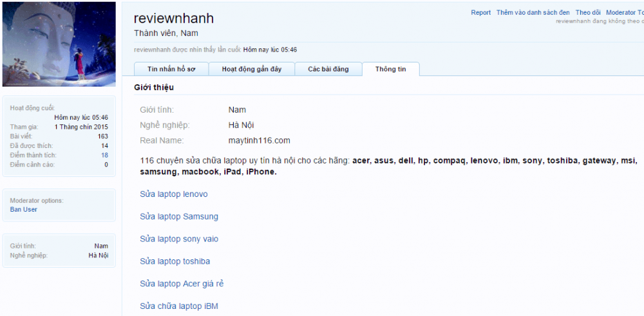Open the Moderator Tools link
This screenshot has width=644, height=316.
pos(625,13)
